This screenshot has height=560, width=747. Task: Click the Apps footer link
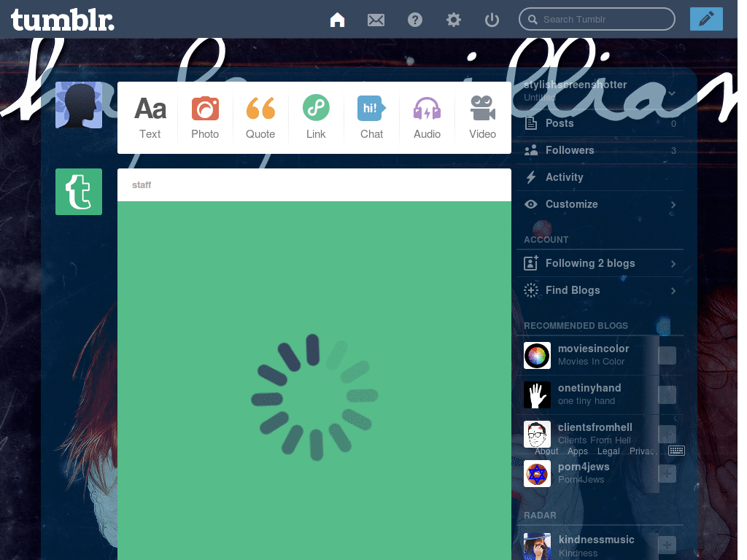point(578,451)
